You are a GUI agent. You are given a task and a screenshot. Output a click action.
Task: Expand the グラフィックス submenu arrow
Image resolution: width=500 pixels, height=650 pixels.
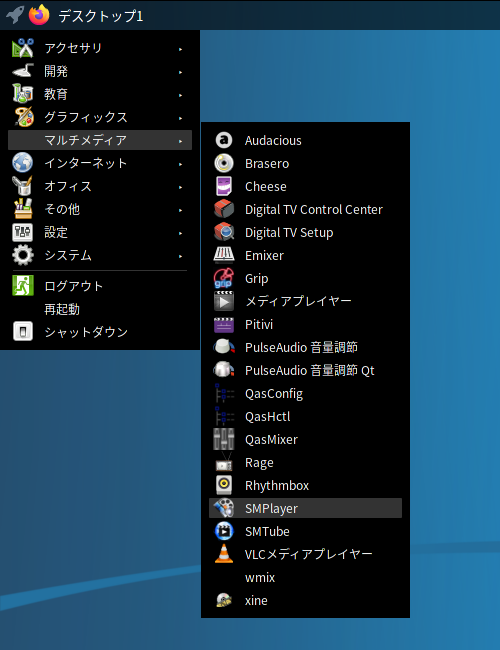point(180,118)
